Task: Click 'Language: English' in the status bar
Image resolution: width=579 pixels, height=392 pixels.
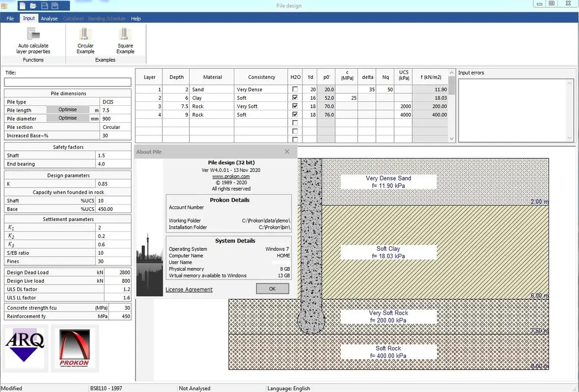Action: pos(289,388)
